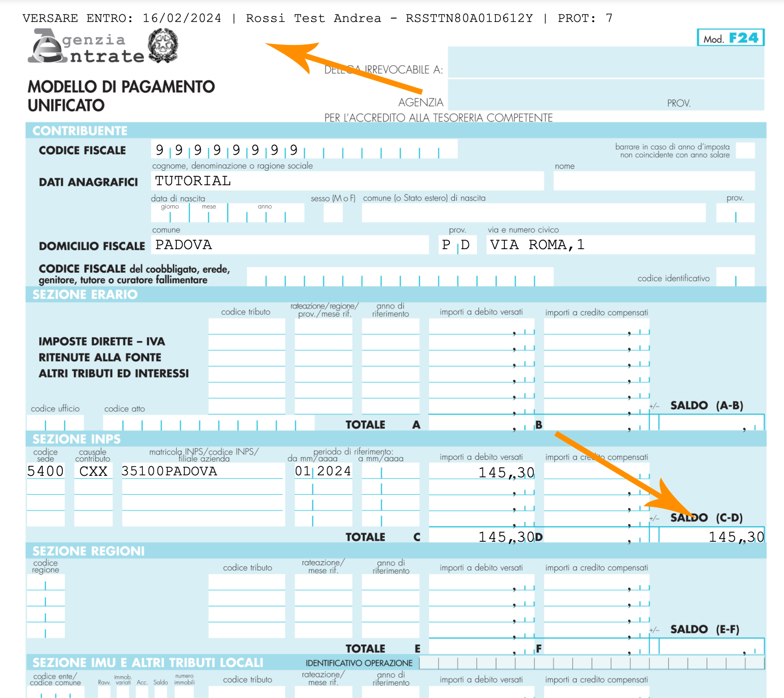Viewport: 784px width, 698px height.
Task: Tick the anno d'imposta non coincidente box
Action: 745,150
